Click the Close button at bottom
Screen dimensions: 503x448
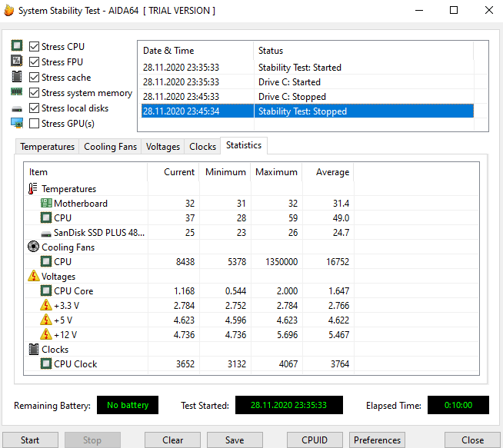coord(472,440)
